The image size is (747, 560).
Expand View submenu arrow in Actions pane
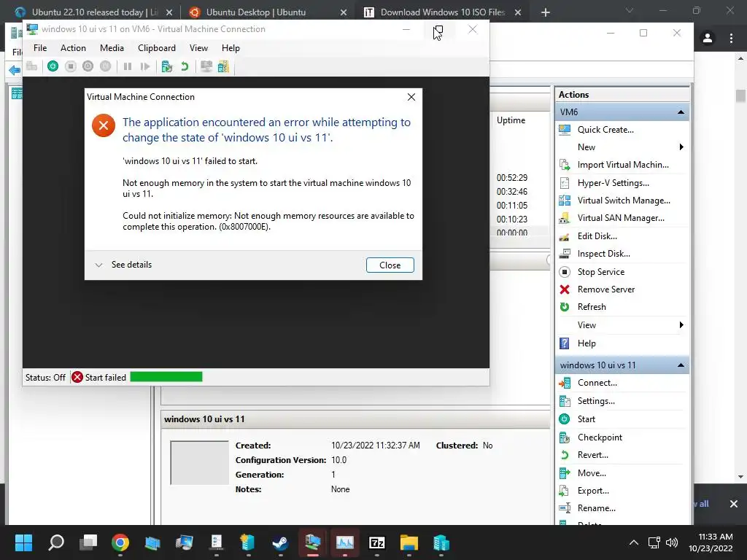[x=681, y=324]
